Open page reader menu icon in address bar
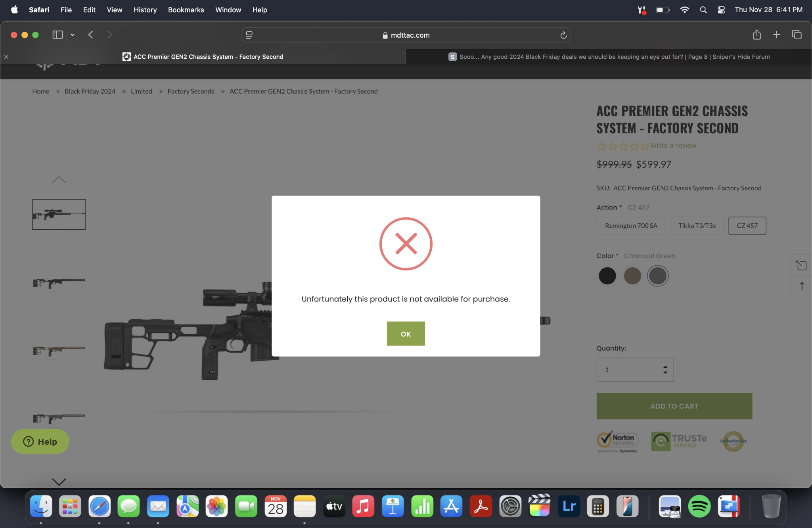This screenshot has height=528, width=812. [249, 35]
